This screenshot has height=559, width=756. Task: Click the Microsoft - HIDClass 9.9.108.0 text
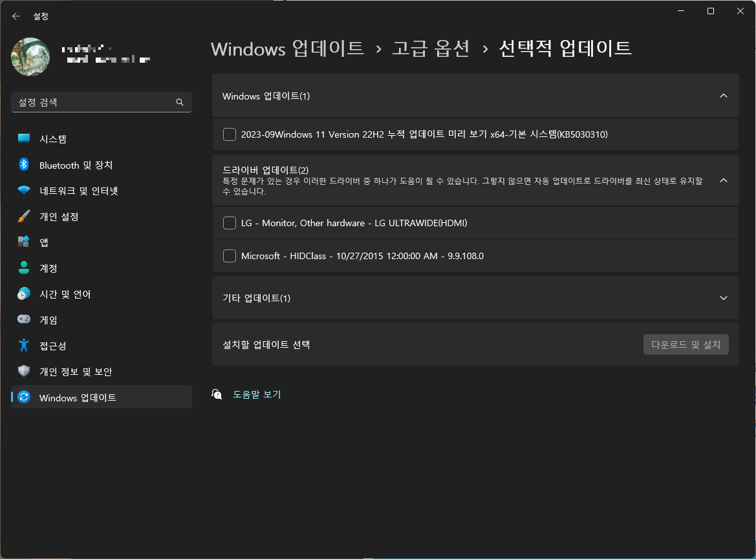click(x=362, y=256)
